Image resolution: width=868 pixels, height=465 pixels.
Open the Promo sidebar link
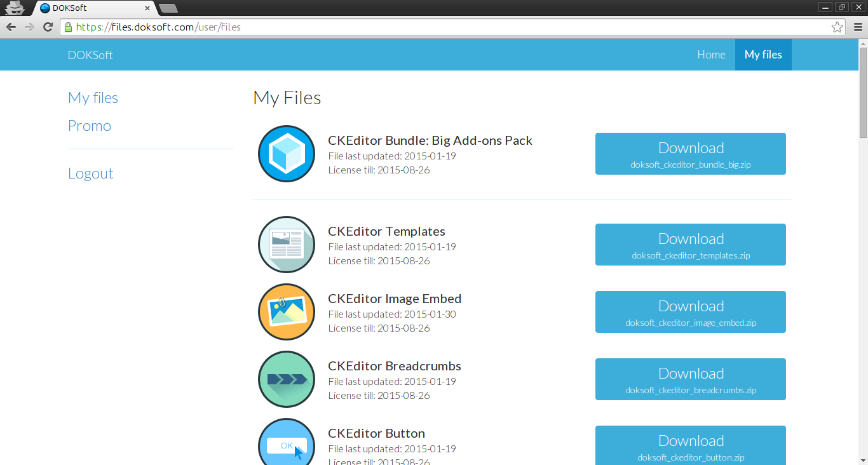pos(90,126)
